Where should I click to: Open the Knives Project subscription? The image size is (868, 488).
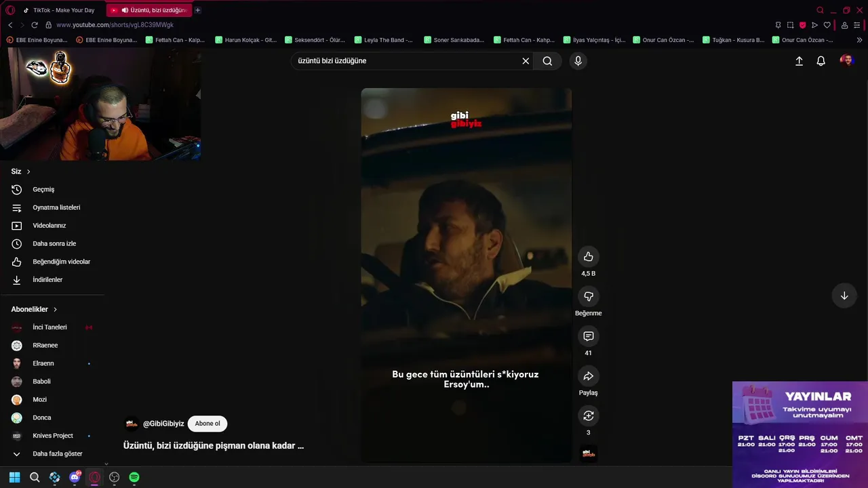click(x=52, y=436)
